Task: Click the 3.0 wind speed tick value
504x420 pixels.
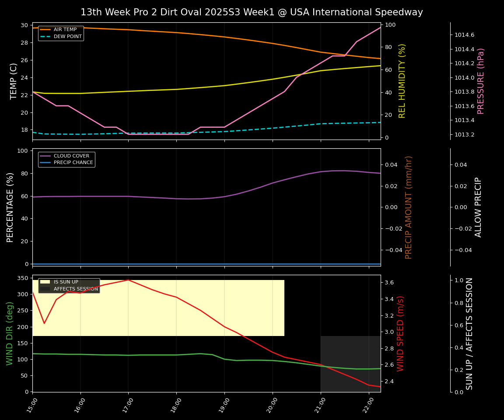Action: point(389,332)
